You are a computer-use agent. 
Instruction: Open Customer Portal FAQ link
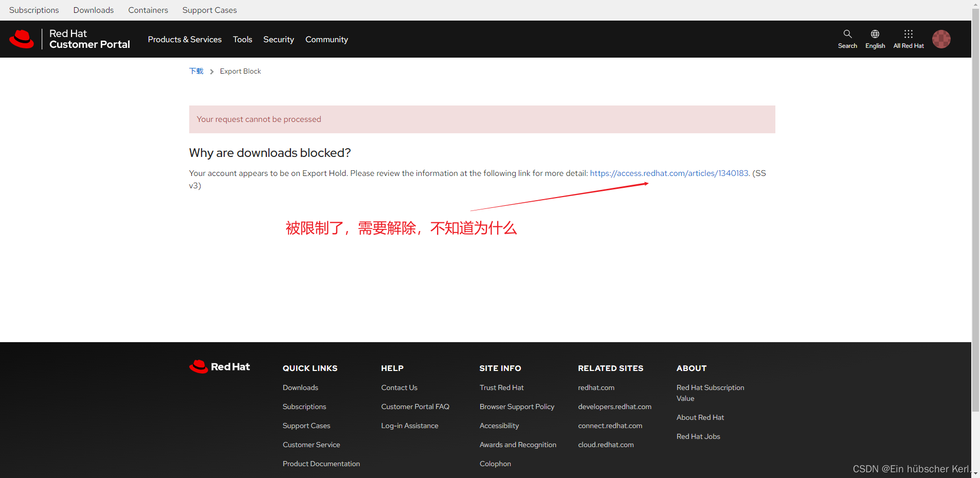(415, 406)
